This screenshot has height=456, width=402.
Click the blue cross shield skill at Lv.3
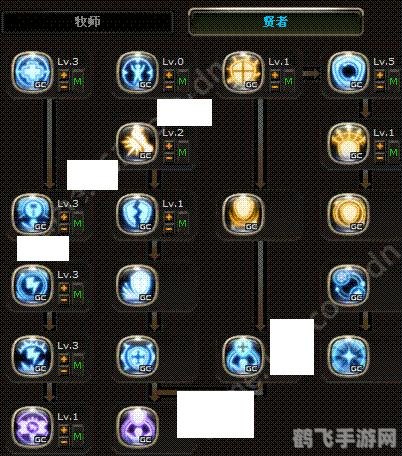tap(32, 72)
